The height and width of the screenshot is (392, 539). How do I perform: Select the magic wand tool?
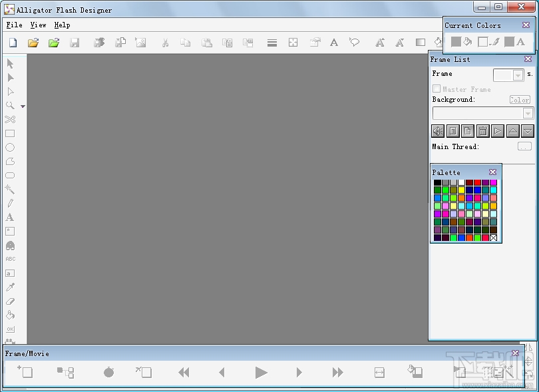(x=10, y=189)
